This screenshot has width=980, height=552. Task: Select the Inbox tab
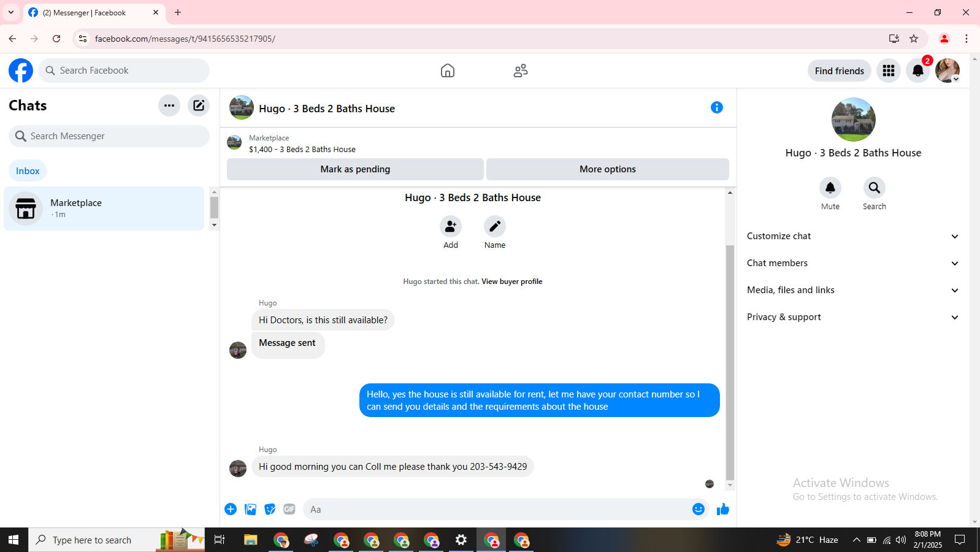[28, 171]
